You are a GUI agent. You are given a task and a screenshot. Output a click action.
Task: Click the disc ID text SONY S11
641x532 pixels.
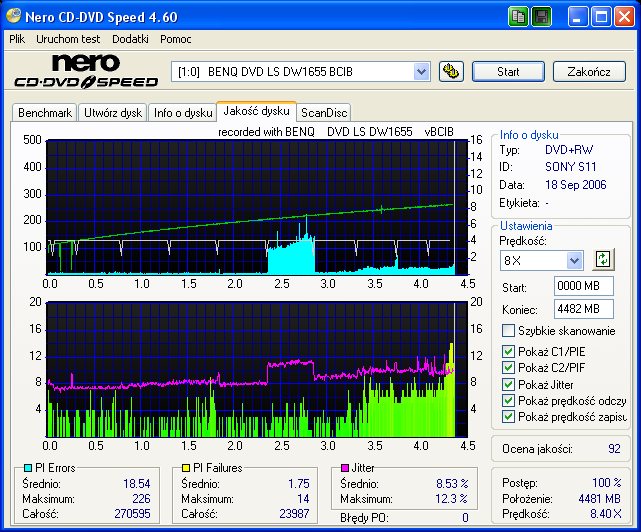(x=571, y=167)
